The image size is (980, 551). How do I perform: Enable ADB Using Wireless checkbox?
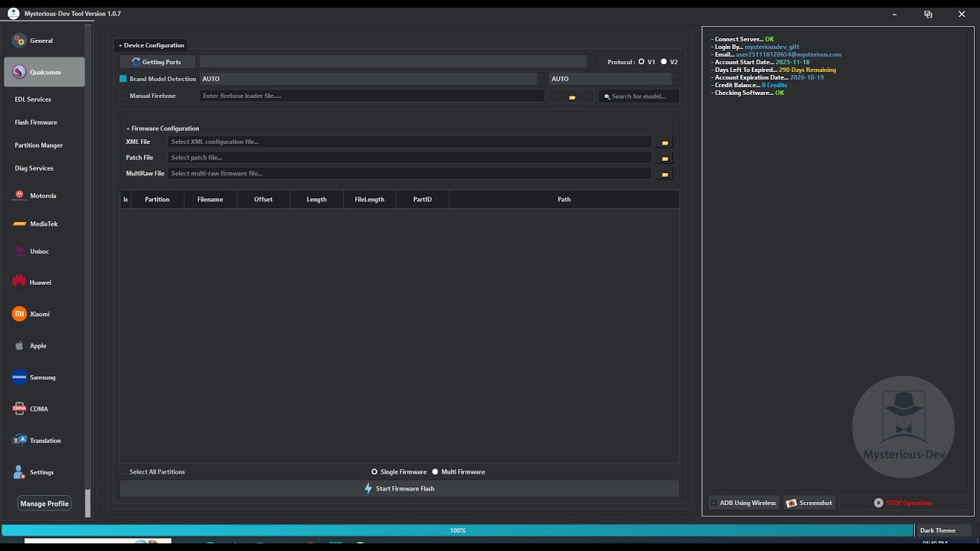[714, 503]
